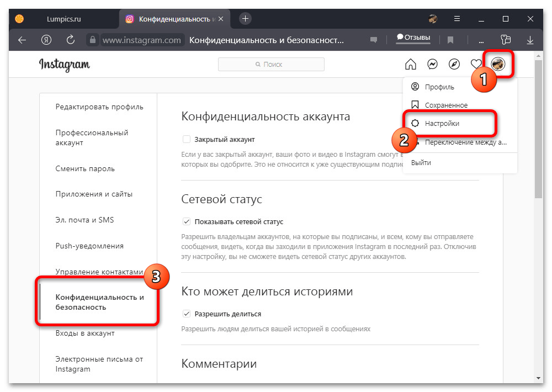Open the reader comment icon in the address bar
552x392 pixels.
374,40
